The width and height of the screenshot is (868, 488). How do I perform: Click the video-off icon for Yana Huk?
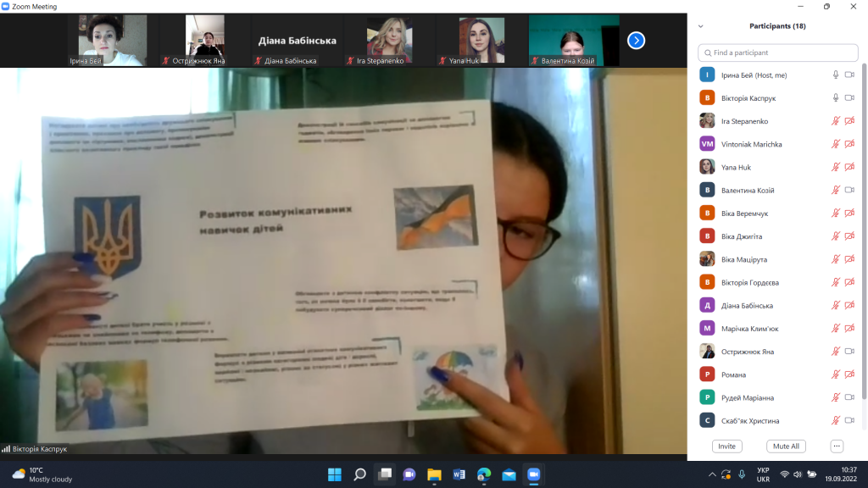click(849, 168)
